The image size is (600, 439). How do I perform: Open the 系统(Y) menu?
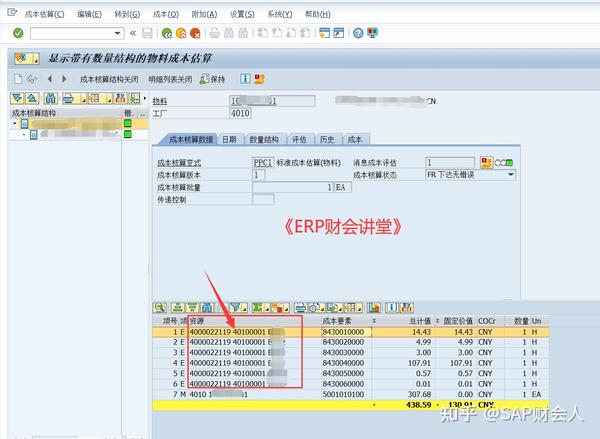tap(280, 14)
